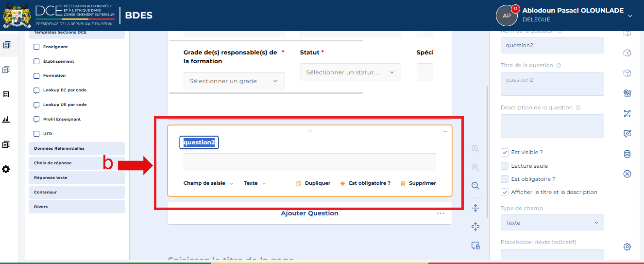Grab the question2 drag handle dots
The image size is (644, 264).
click(x=310, y=131)
